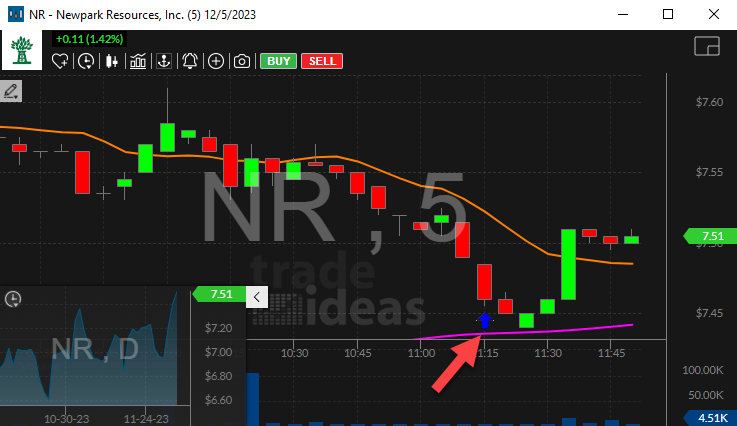This screenshot has width=737, height=426.
Task: Open the timeframe clock icon in toolbar
Action: (86, 61)
